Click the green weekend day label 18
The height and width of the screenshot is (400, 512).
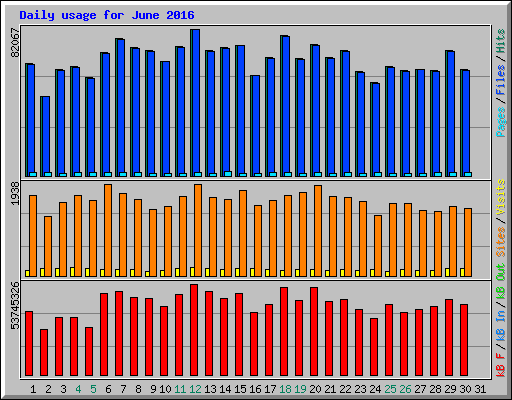click(x=285, y=389)
